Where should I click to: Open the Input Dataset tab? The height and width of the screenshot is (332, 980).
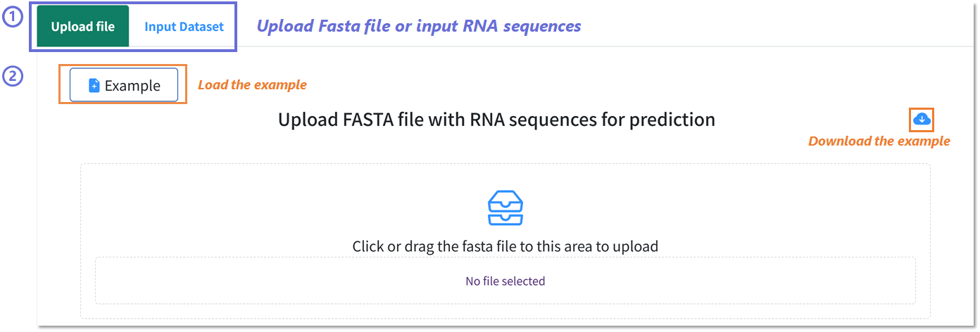[x=184, y=27]
